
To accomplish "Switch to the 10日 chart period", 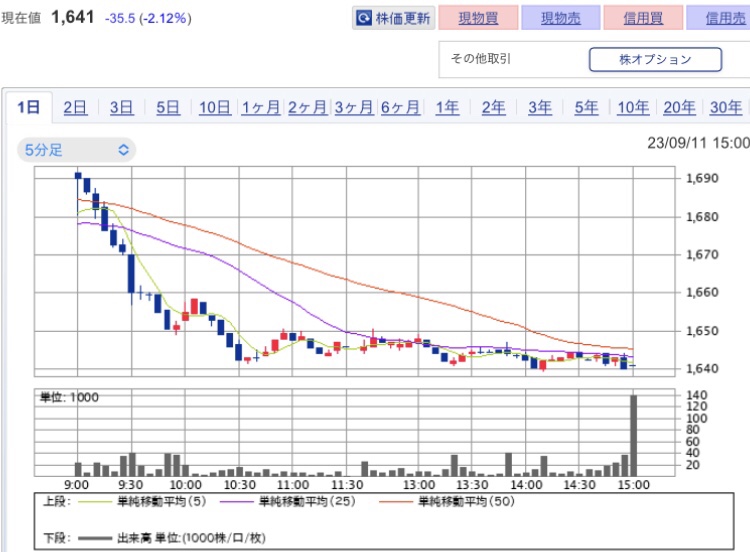I will click(215, 107).
